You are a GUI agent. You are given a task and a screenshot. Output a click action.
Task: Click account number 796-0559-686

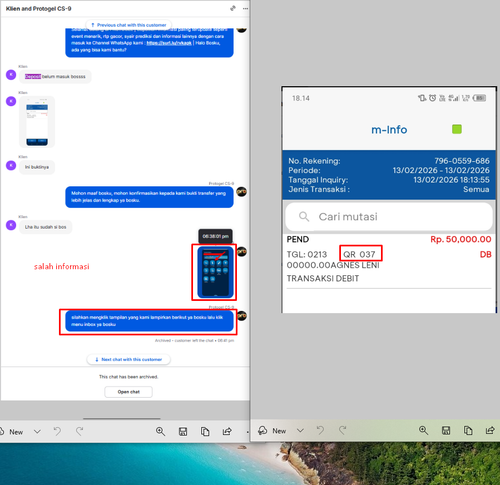point(462,161)
